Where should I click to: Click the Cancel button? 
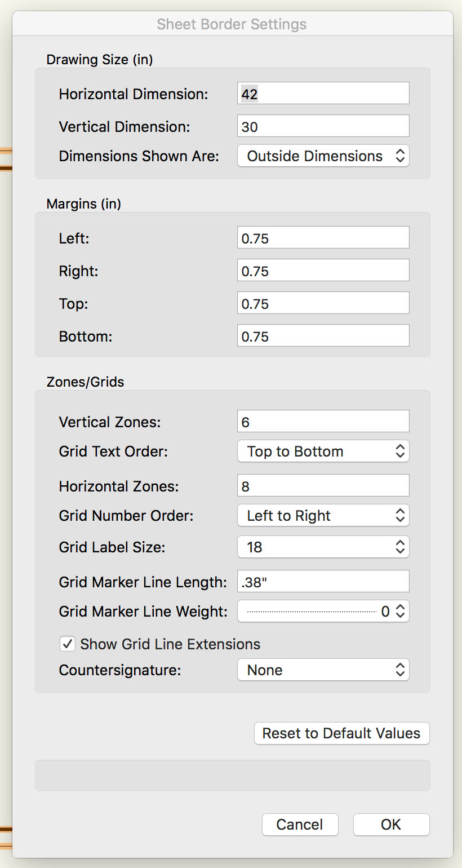click(x=300, y=825)
